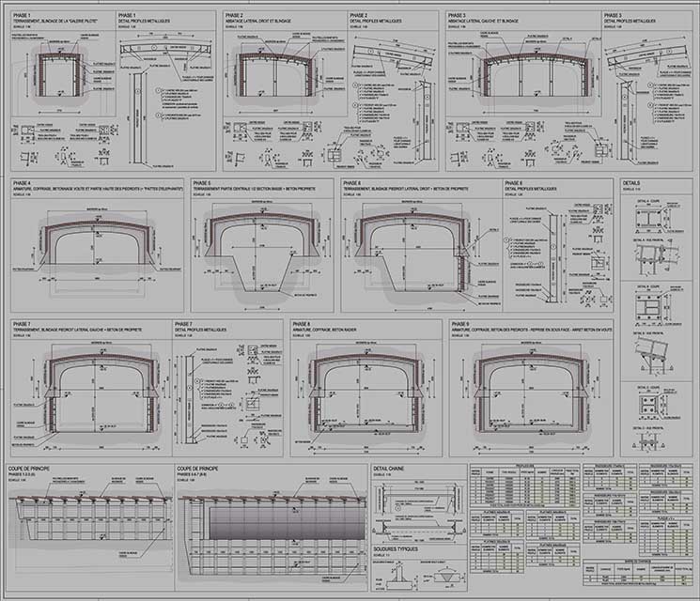
Task: Select the Phase 2 tunnel cross-section drawing
Action: tap(277, 75)
